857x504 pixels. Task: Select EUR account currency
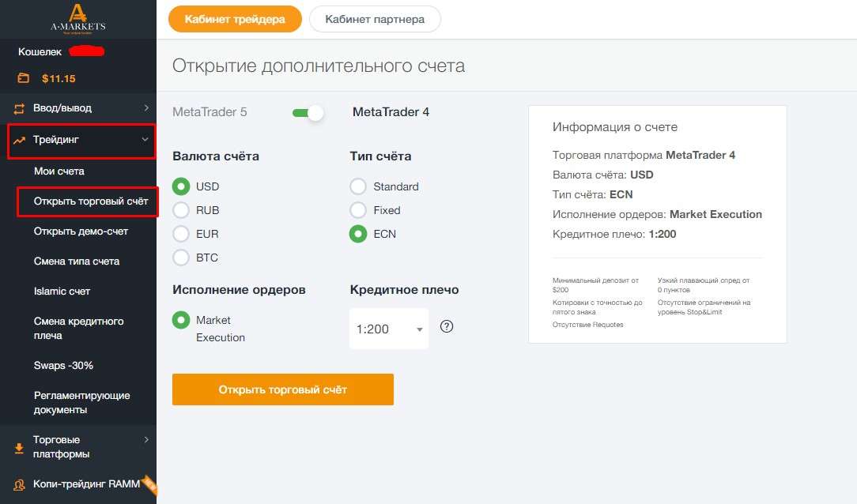coord(181,234)
